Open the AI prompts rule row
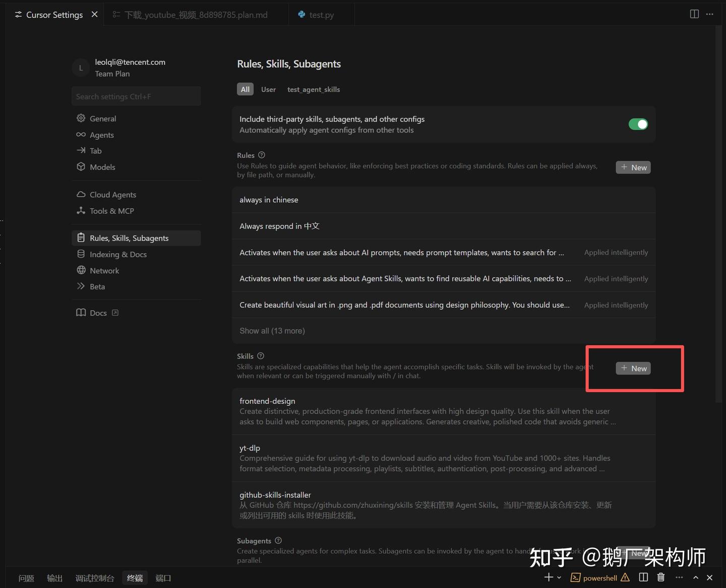Image resolution: width=726 pixels, height=588 pixels. click(444, 252)
